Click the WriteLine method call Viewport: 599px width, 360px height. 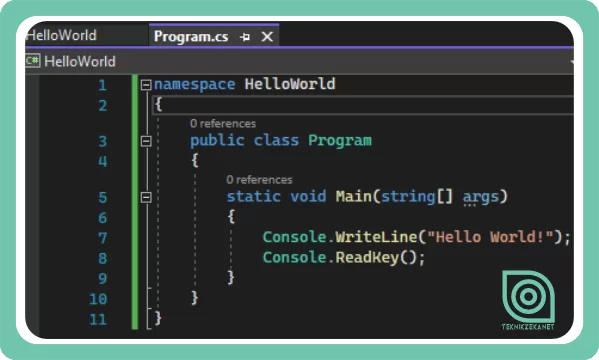(x=376, y=237)
